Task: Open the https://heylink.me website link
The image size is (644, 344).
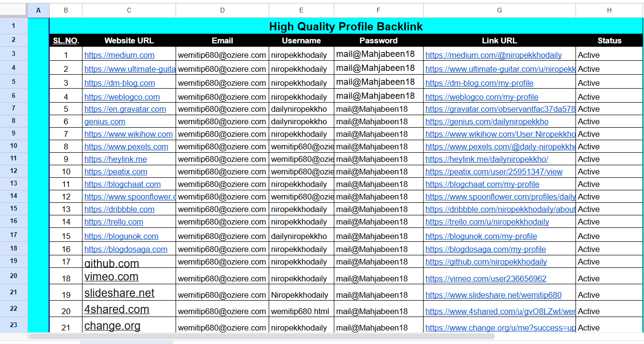Action: pos(116,159)
